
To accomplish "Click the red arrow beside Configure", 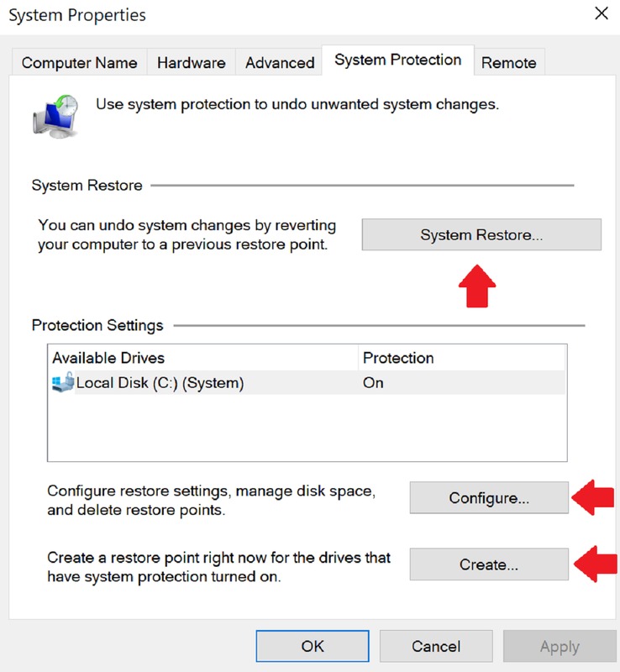I will point(595,497).
